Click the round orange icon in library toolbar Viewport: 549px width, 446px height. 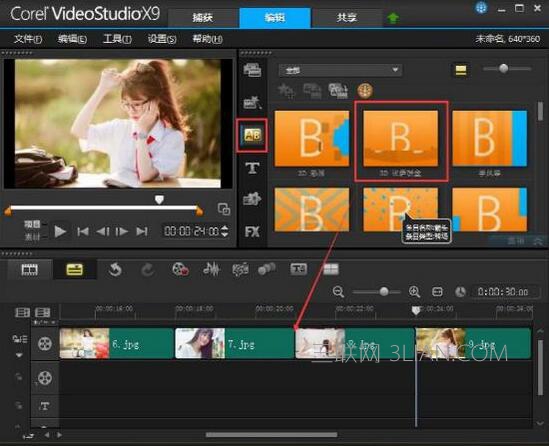[365, 91]
